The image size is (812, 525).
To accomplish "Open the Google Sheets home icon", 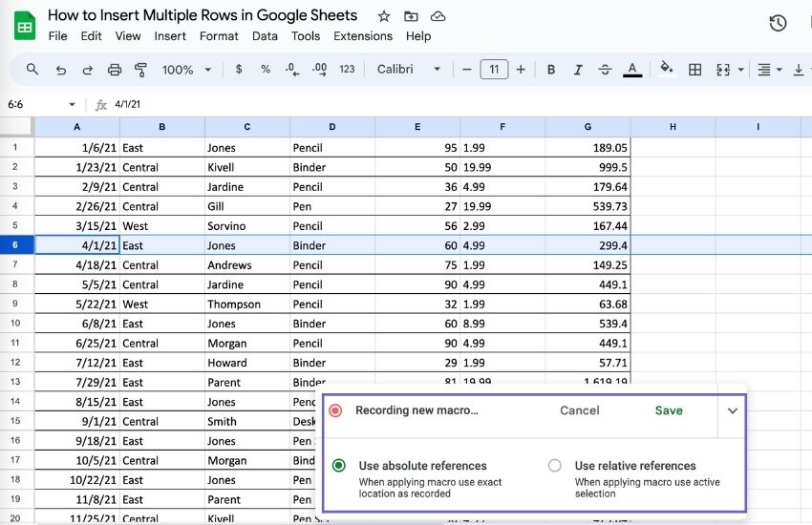I will [24, 26].
